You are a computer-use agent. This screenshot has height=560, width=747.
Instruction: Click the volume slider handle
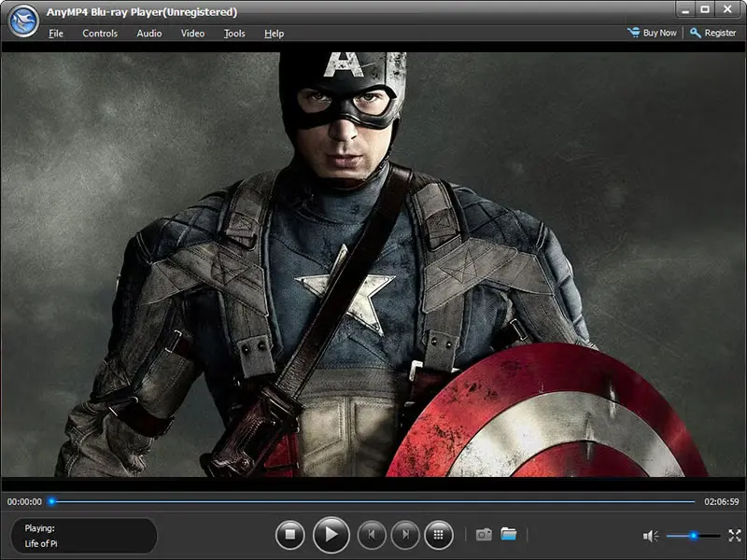pyautogui.click(x=693, y=536)
